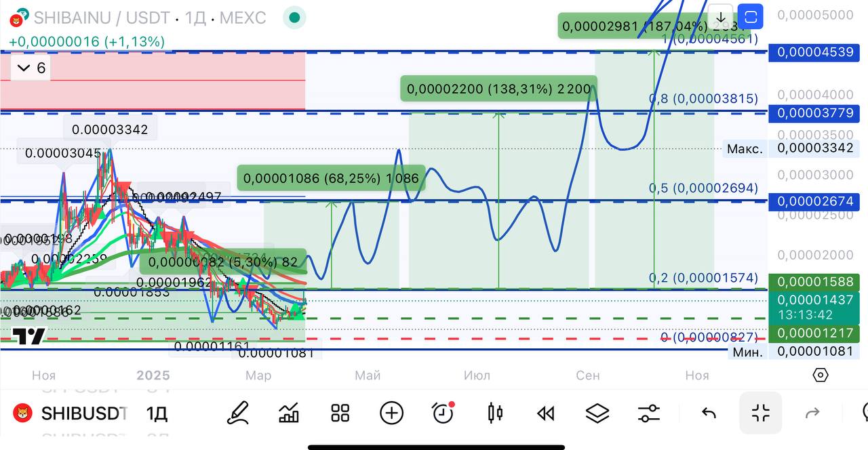Tap the 0.00003045 price label on chart
Screen dimensions: 868x450
63,153
